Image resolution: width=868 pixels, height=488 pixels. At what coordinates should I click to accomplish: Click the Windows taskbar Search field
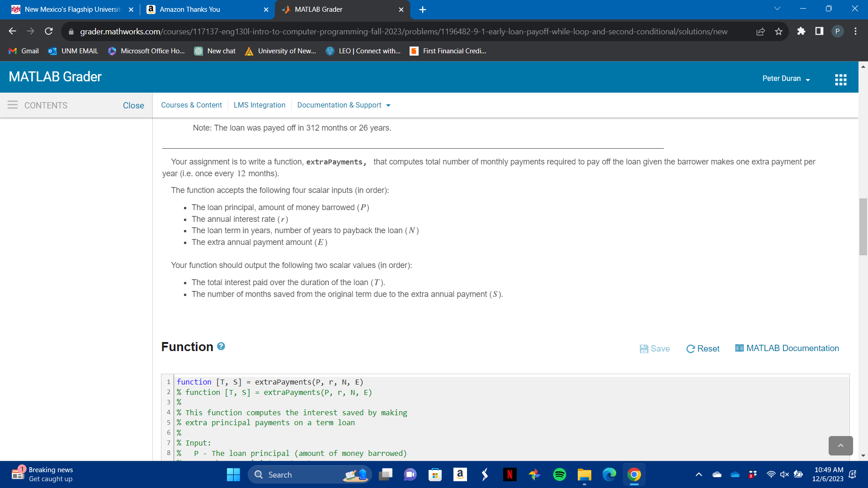pos(298,474)
